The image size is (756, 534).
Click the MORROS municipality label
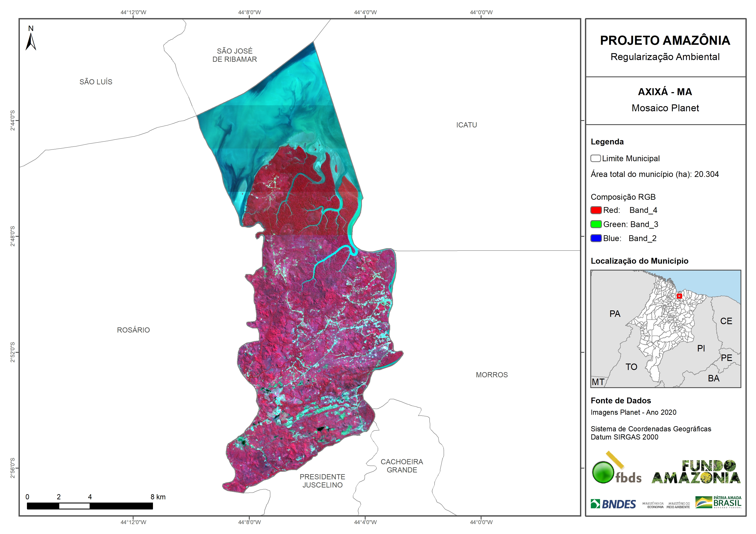(x=492, y=375)
